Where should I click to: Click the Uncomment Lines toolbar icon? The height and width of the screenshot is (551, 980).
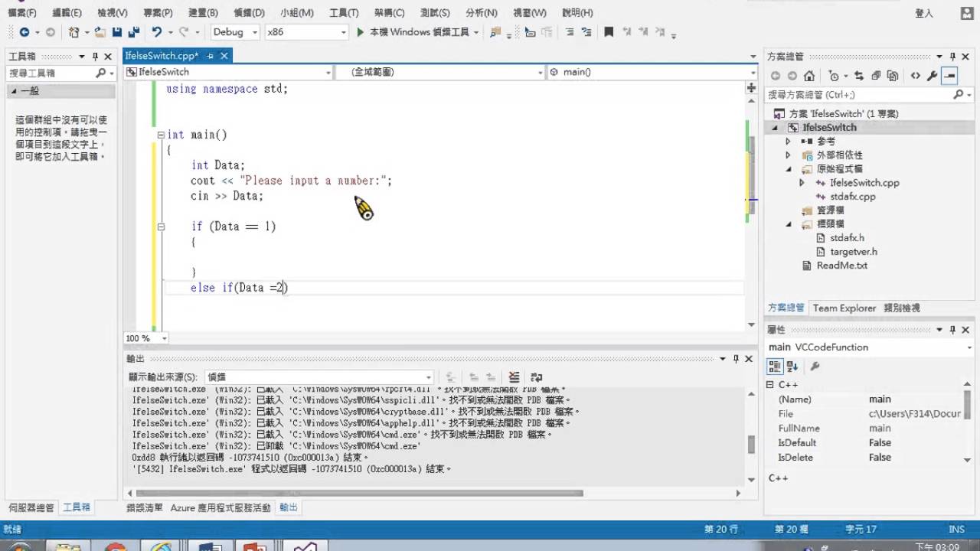click(x=586, y=32)
